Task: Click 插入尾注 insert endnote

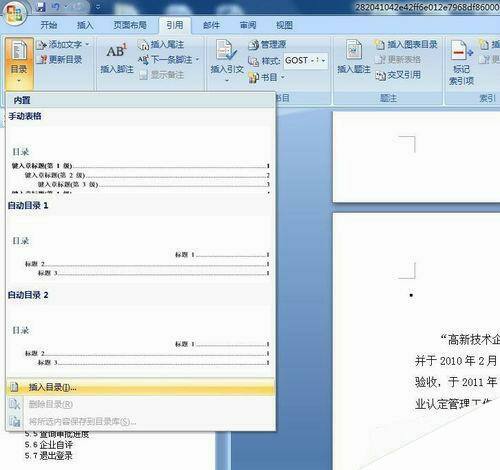Action: [161, 45]
